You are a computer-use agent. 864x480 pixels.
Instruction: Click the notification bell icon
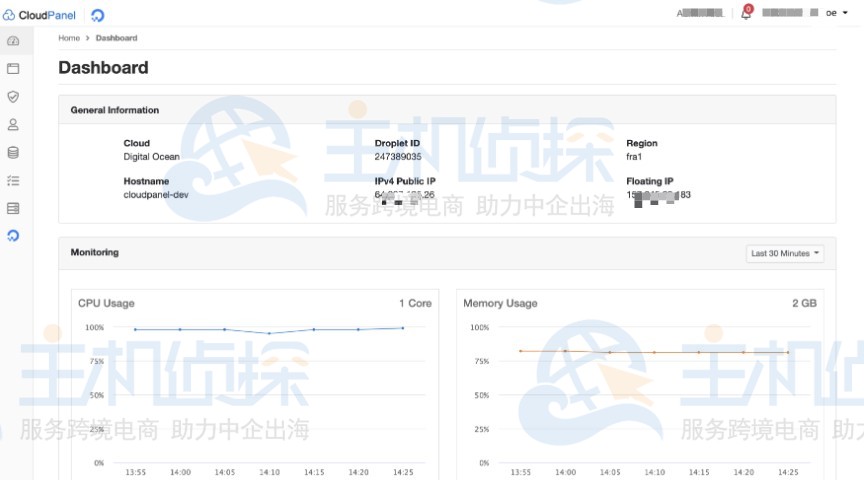pos(745,14)
